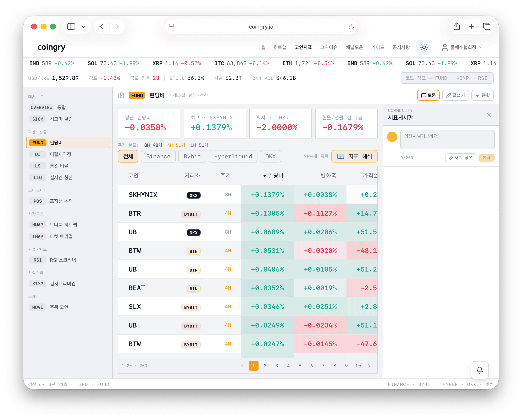Click the SLX coin row

(247, 307)
